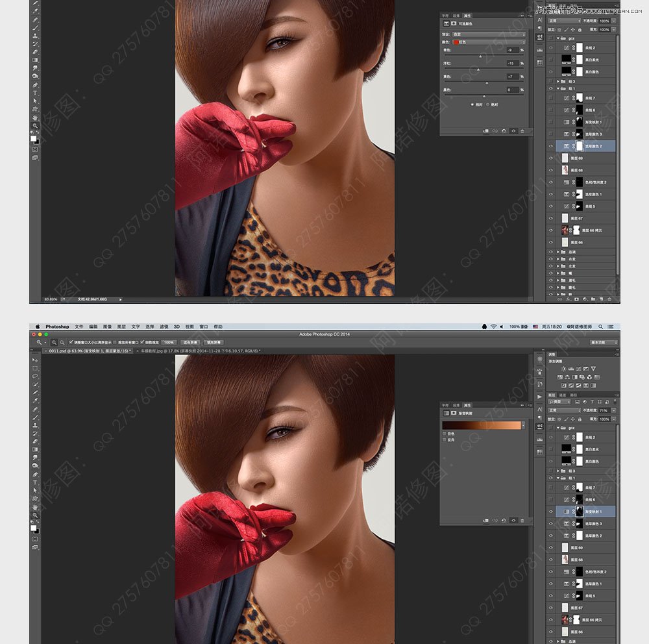This screenshot has height=644, width=649.
Task: Hide the 渐变映射 1 layer with its eye toggle
Action: pyautogui.click(x=550, y=510)
